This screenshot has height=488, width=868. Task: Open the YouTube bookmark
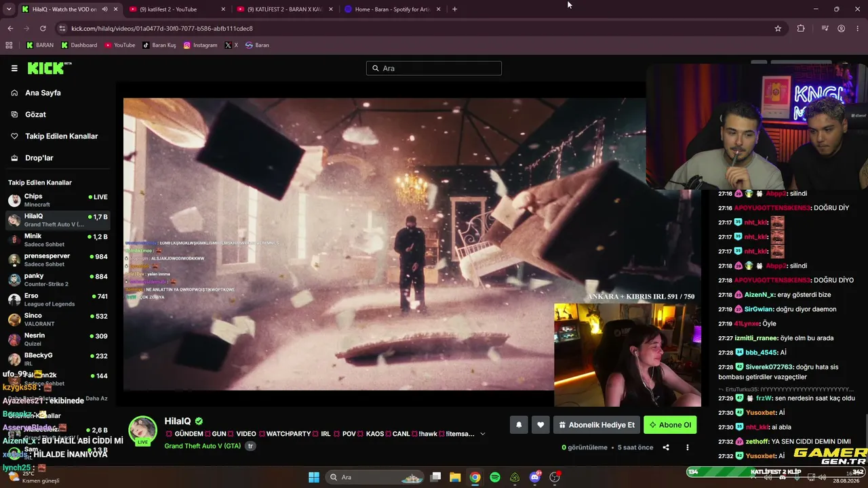120,45
